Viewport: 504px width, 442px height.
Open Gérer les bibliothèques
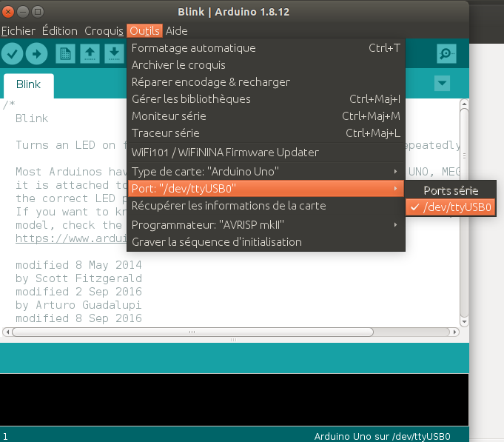pos(266,99)
